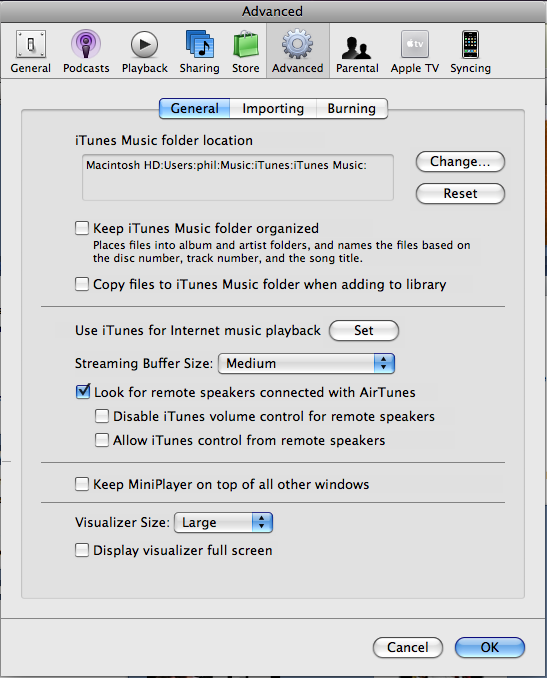Enable Keep iTunes Music folder organized
Screen dimensions: 547x678
(82, 228)
